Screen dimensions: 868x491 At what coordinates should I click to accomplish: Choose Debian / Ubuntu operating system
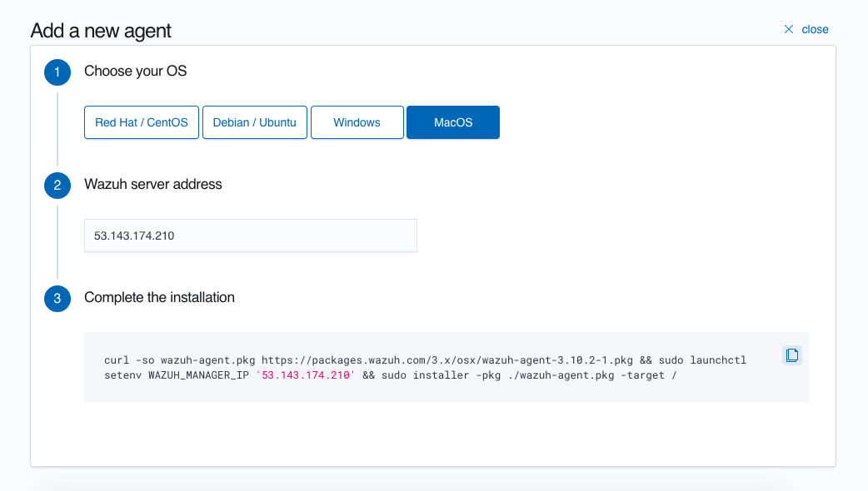[255, 122]
